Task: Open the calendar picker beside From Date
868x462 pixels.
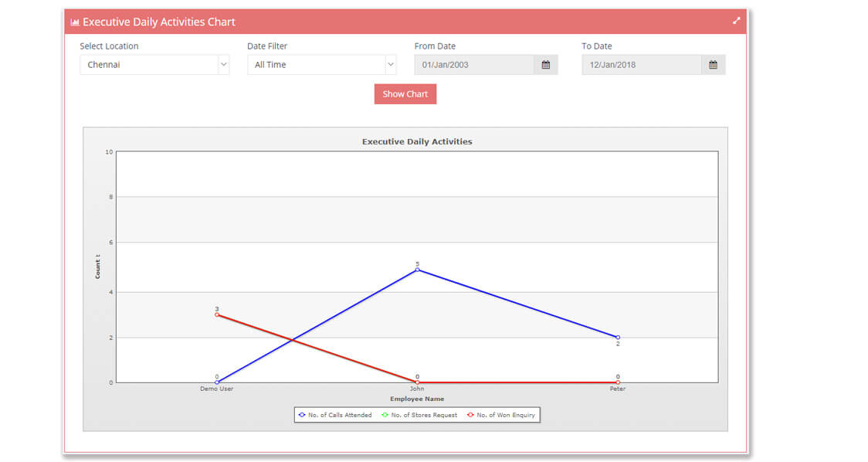Action: coord(546,64)
